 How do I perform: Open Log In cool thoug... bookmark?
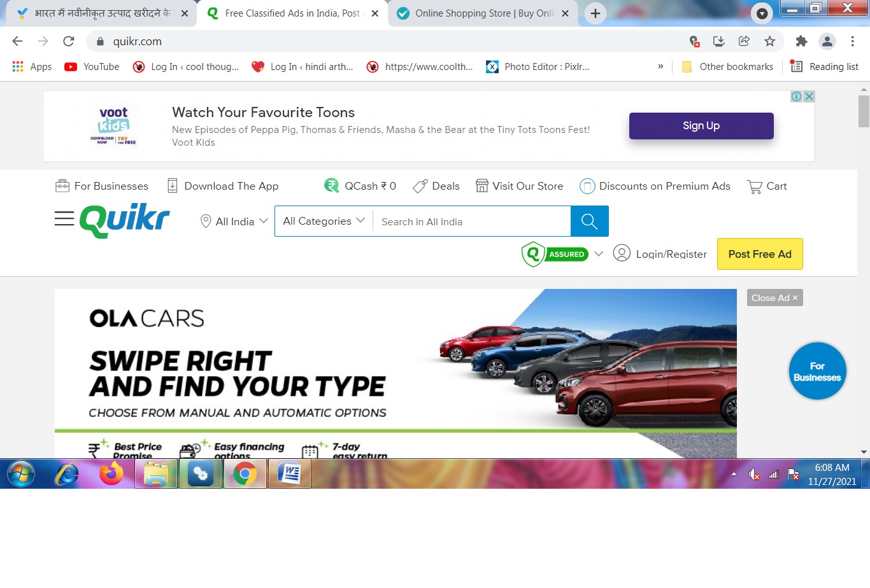tap(186, 67)
